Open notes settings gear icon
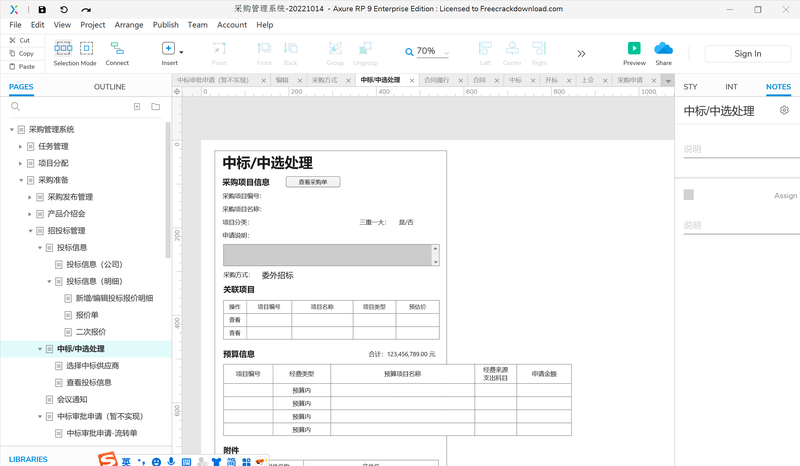 point(784,110)
